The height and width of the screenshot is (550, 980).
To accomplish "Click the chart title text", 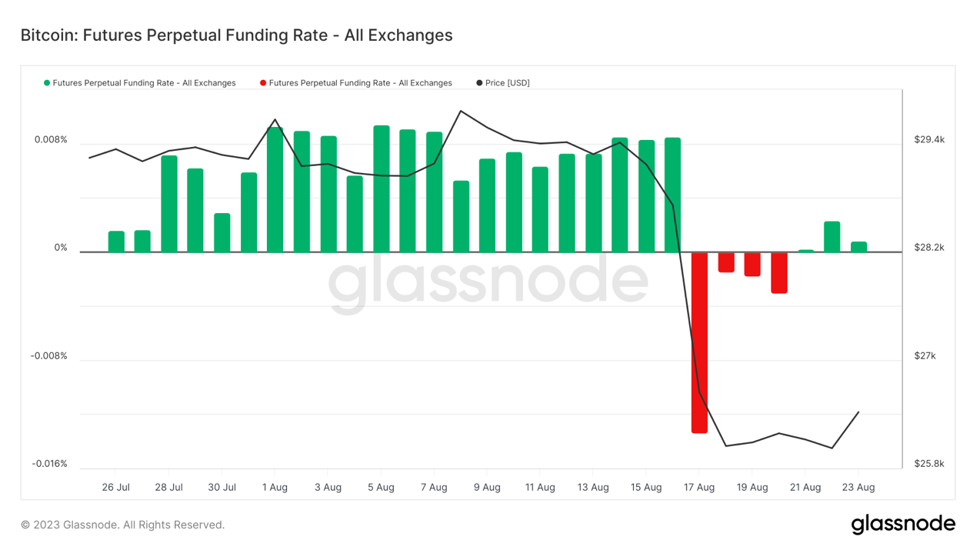I will 236,35.
